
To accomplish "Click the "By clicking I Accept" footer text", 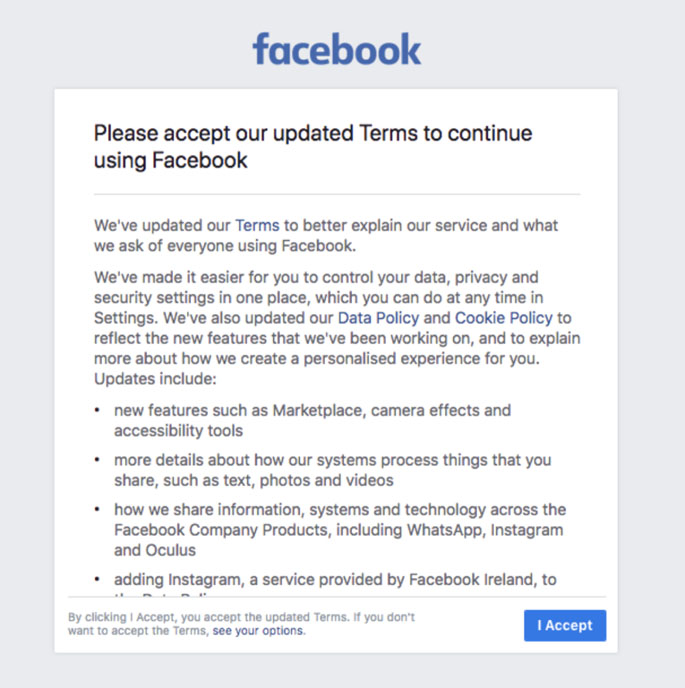I will pos(240,618).
